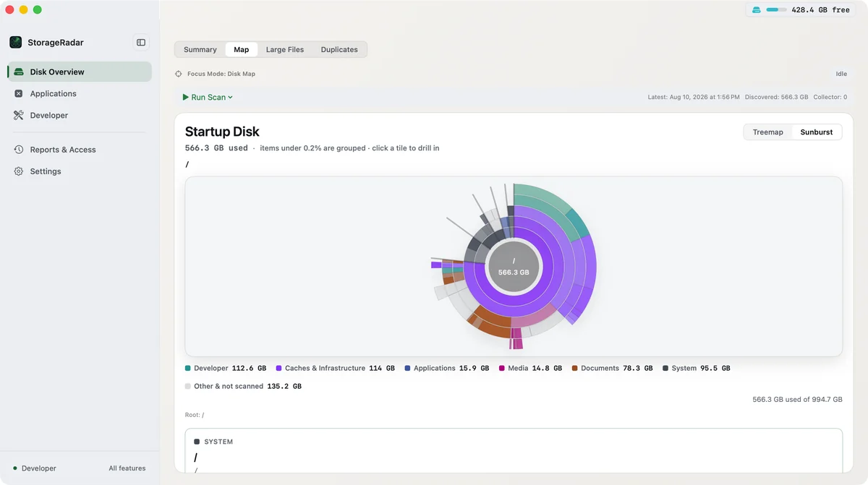
Task: Click the sunburst center 566.3 GB circle
Action: [514, 267]
